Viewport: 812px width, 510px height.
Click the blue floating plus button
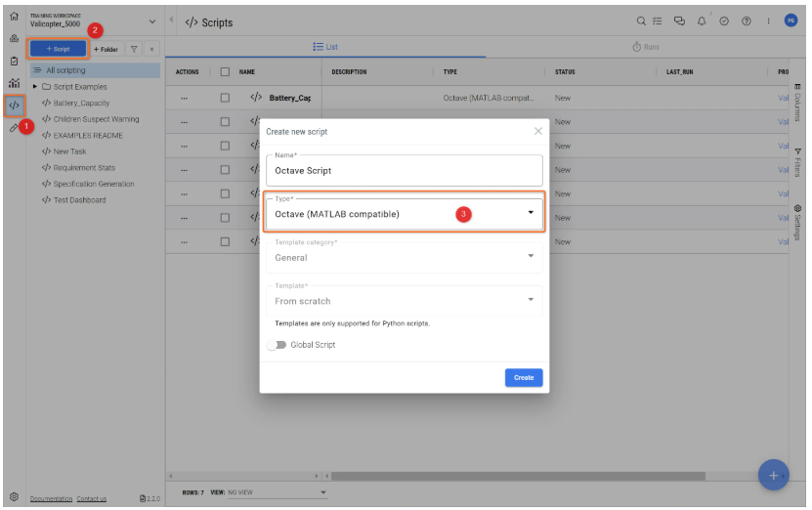[x=773, y=474]
